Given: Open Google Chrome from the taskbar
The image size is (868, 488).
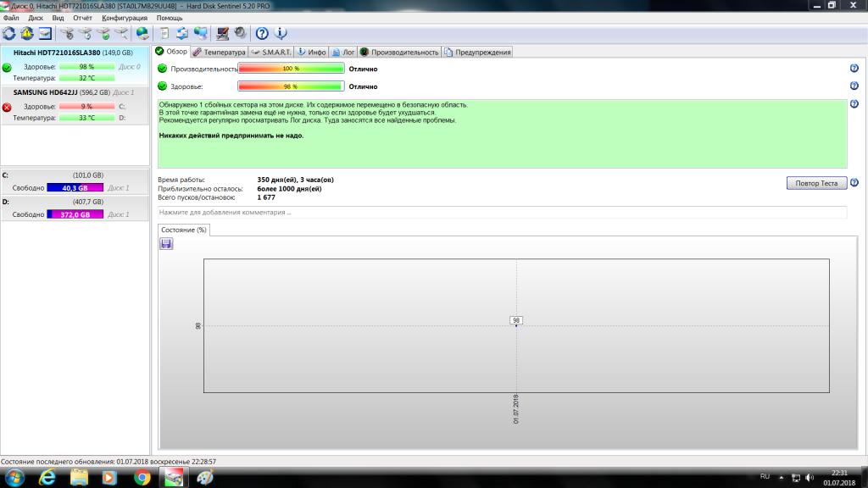Looking at the screenshot, I should pos(142,478).
